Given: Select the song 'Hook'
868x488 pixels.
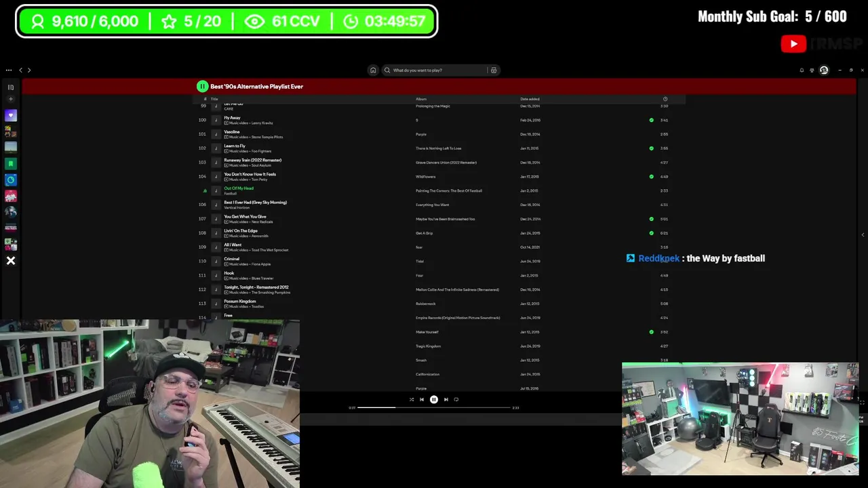Looking at the screenshot, I should click(229, 273).
